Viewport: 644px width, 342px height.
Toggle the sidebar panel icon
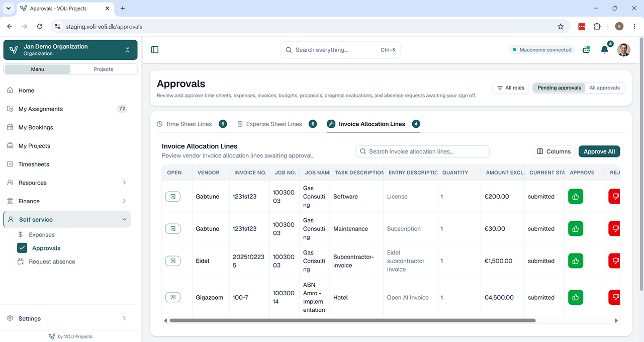click(155, 50)
